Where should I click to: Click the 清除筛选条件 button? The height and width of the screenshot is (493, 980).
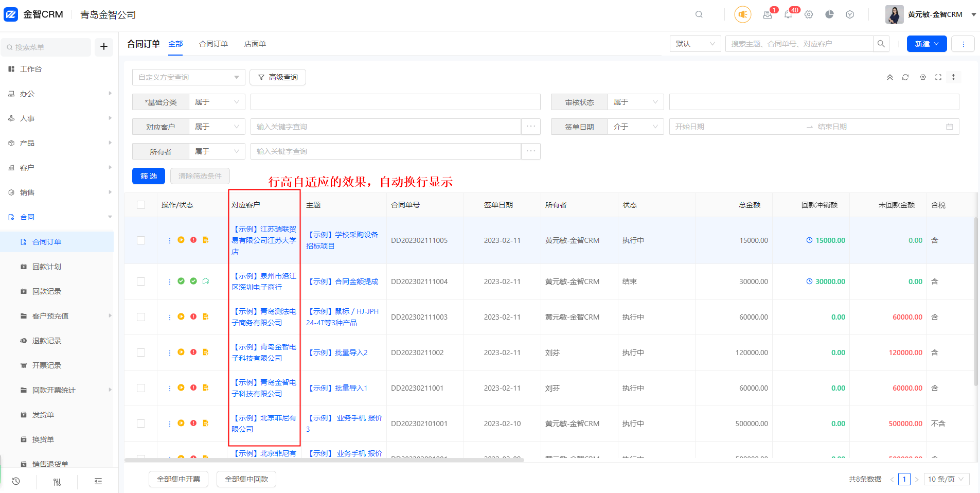coord(200,176)
